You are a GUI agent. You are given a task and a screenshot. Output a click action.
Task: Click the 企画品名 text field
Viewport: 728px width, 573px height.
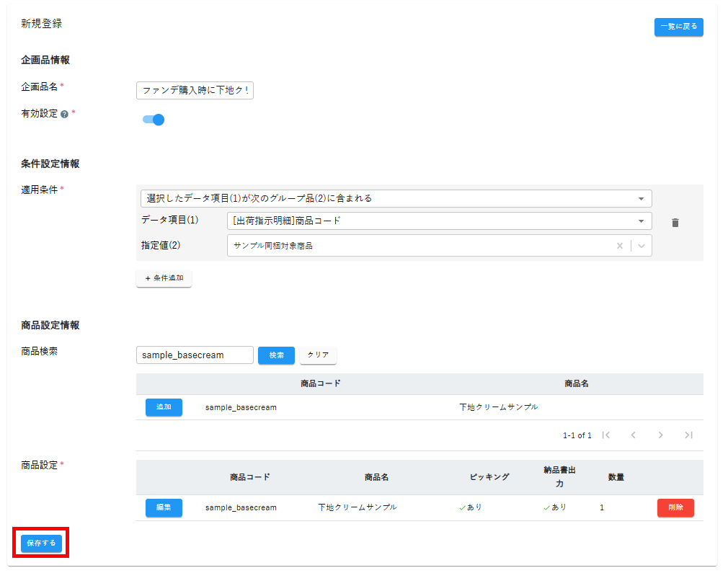(x=195, y=90)
